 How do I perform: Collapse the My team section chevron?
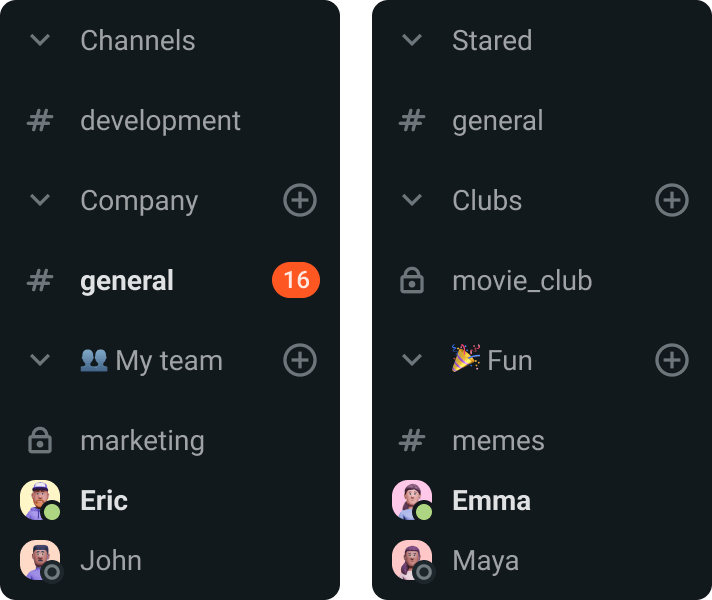tap(40, 360)
